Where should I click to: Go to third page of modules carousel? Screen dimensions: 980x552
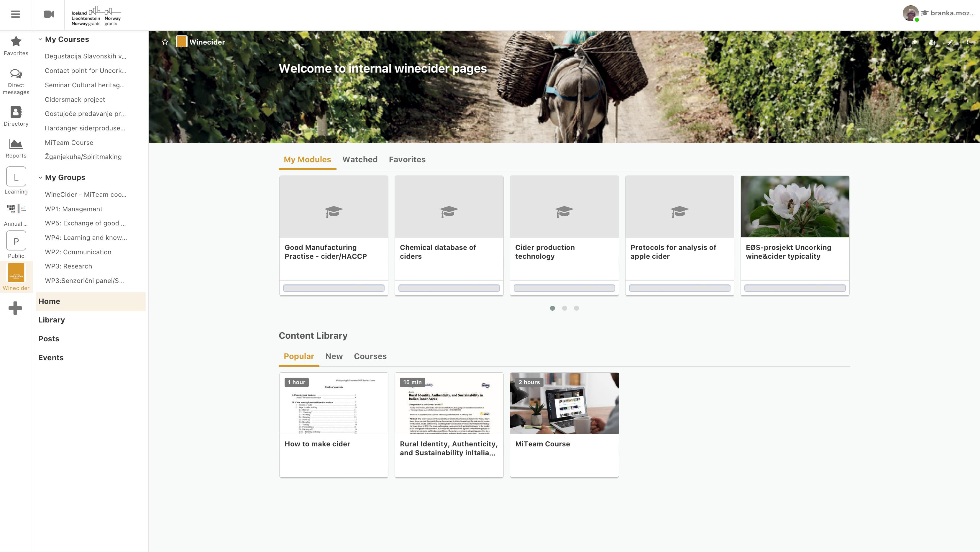[x=576, y=308]
